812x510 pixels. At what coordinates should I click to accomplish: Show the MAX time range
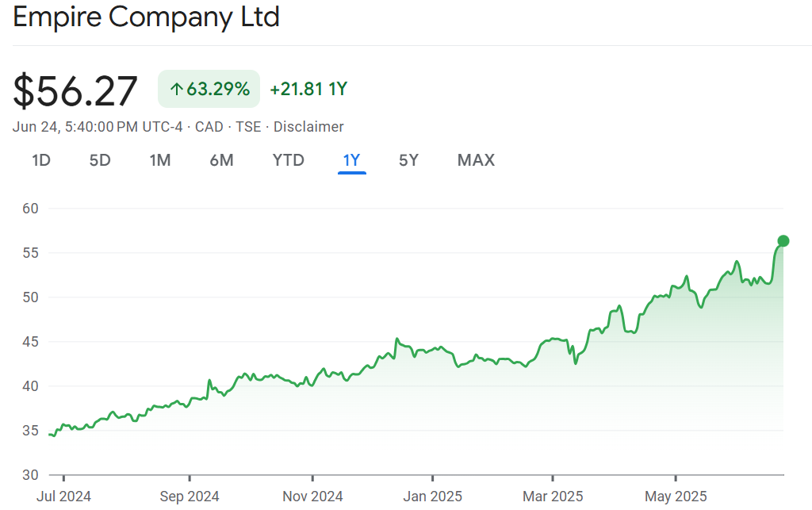click(x=476, y=160)
